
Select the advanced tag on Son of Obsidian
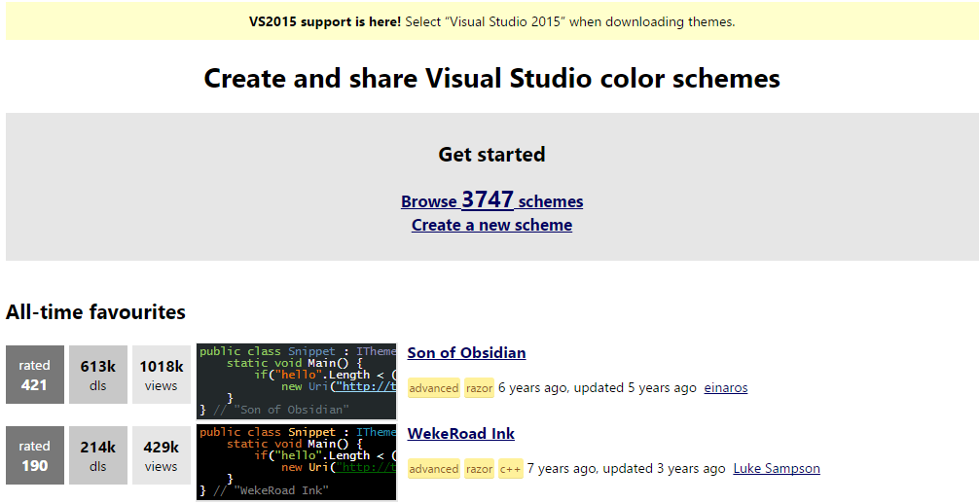click(x=434, y=388)
